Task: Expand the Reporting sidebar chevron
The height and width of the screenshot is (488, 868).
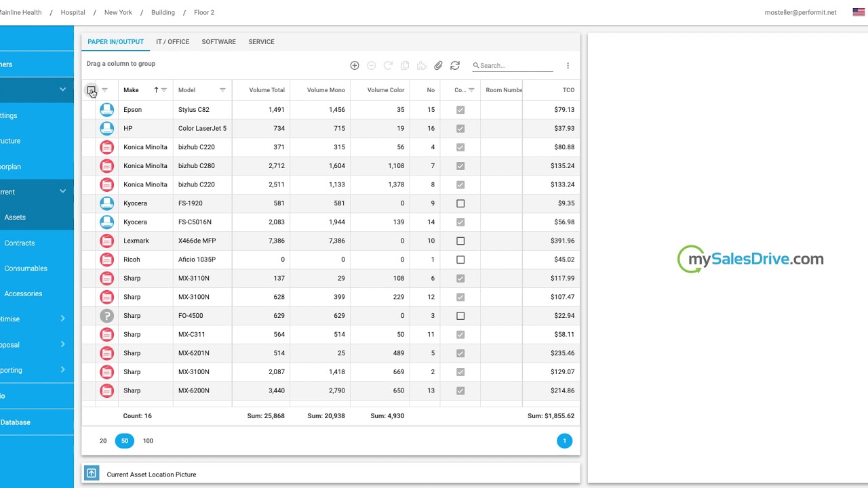Action: [62, 369]
